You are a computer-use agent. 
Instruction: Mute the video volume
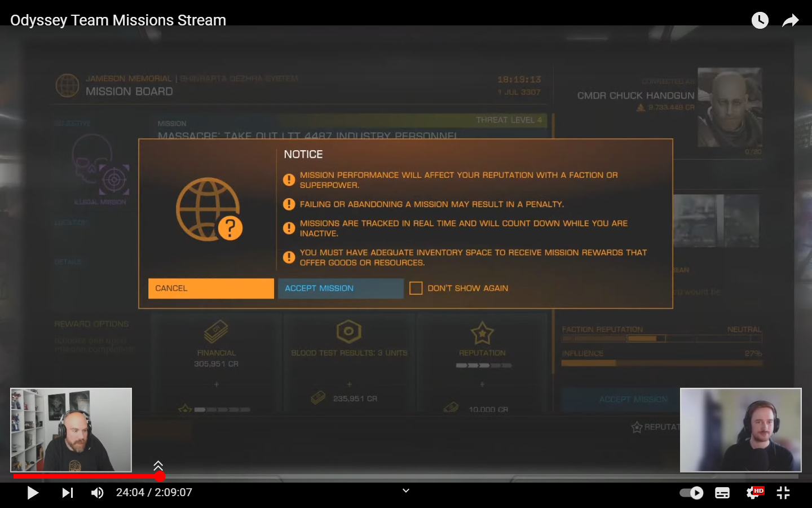click(98, 493)
